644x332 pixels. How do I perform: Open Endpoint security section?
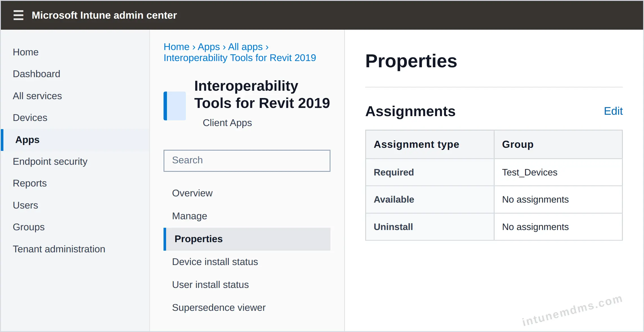point(50,161)
